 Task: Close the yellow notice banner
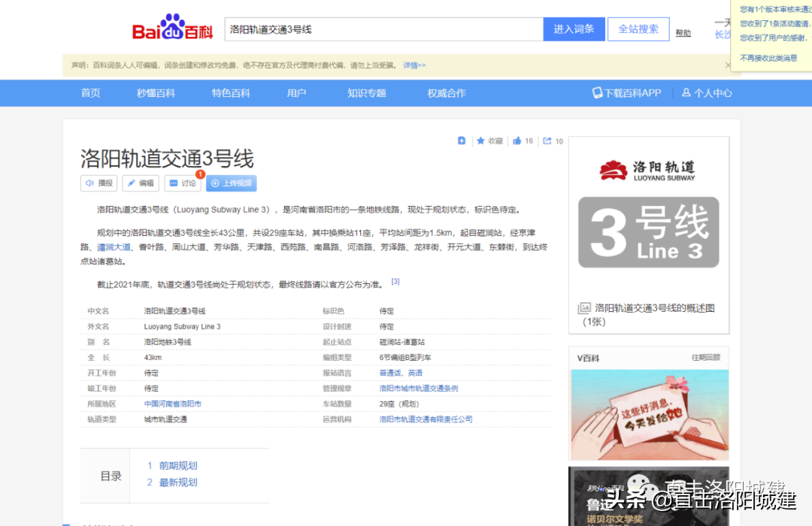tap(728, 65)
